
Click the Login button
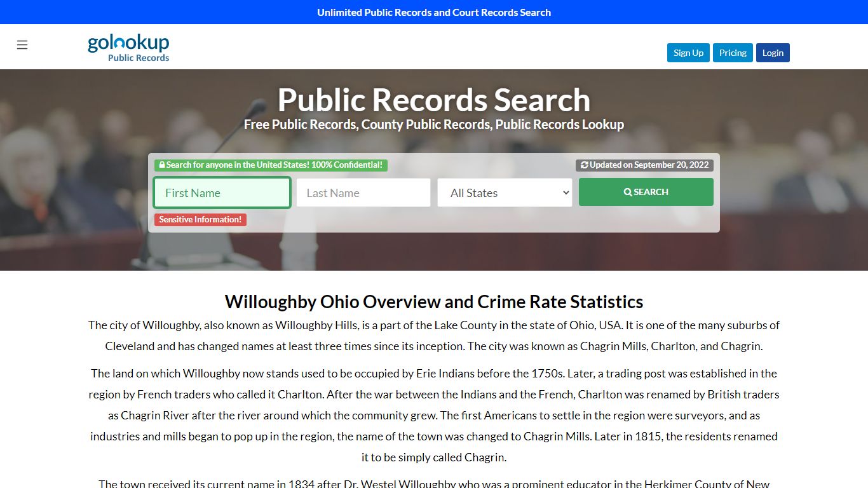(x=773, y=53)
